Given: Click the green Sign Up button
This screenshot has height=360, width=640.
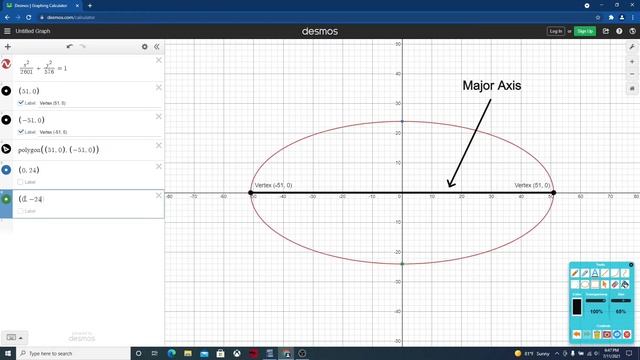Looking at the screenshot, I should pyautogui.click(x=585, y=31).
